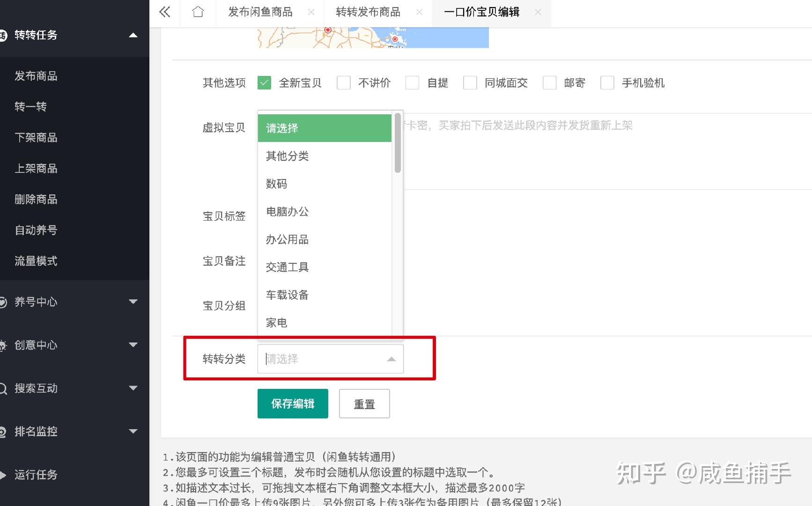Click the double-chevron sidebar collapse icon

(164, 12)
